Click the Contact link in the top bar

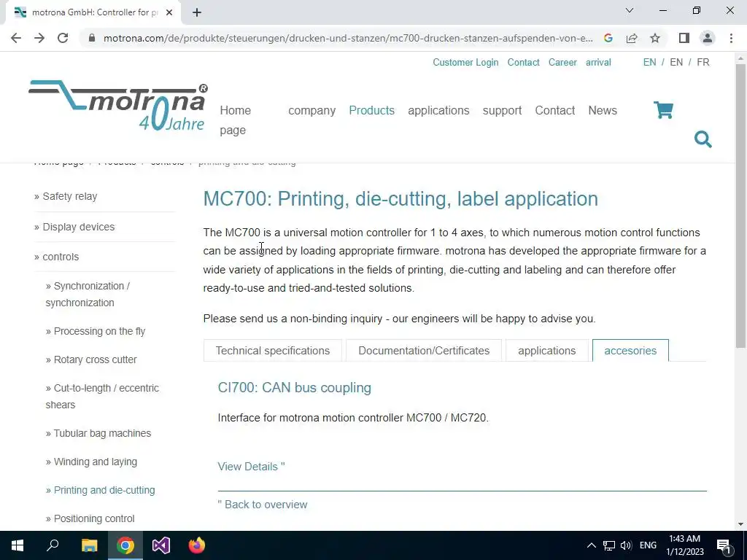(523, 63)
